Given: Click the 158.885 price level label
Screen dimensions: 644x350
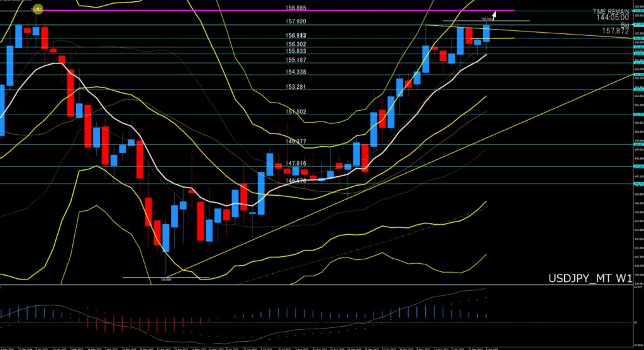Looking at the screenshot, I should click(295, 8).
